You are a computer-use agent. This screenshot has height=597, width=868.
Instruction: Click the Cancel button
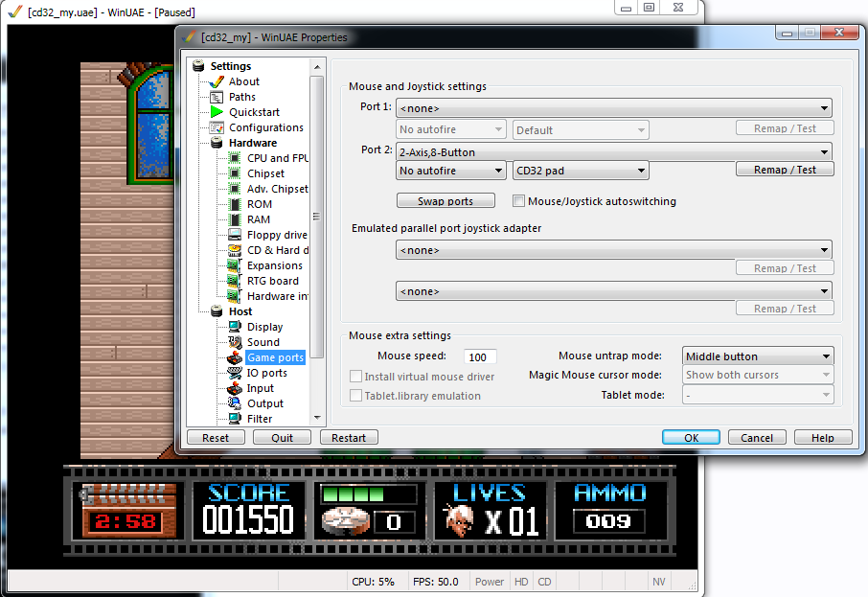click(757, 438)
